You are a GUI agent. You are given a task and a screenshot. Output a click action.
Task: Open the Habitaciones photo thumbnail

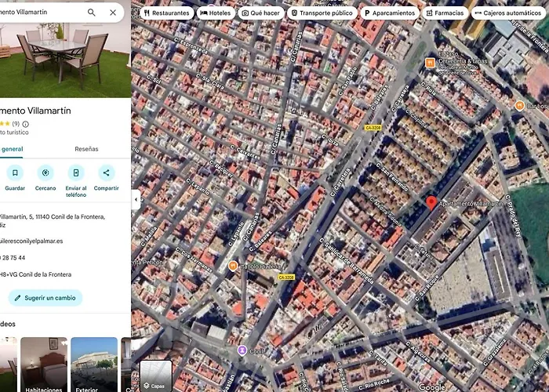(x=44, y=365)
